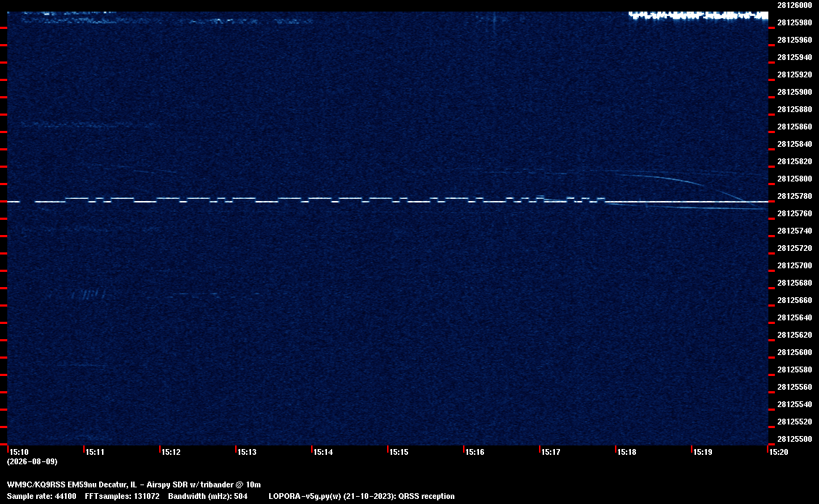Click the 28125960 frequency label
The width and height of the screenshot is (819, 504).
pos(795,40)
